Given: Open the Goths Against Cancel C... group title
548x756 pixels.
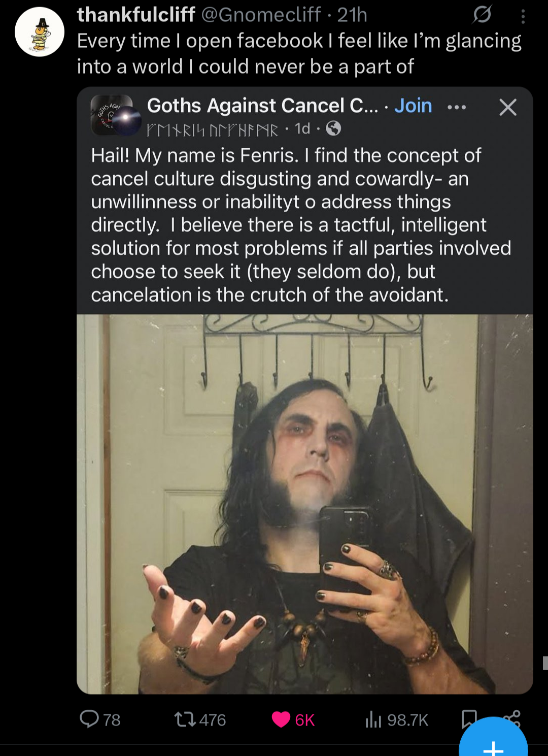Looking at the screenshot, I should pyautogui.click(x=262, y=106).
